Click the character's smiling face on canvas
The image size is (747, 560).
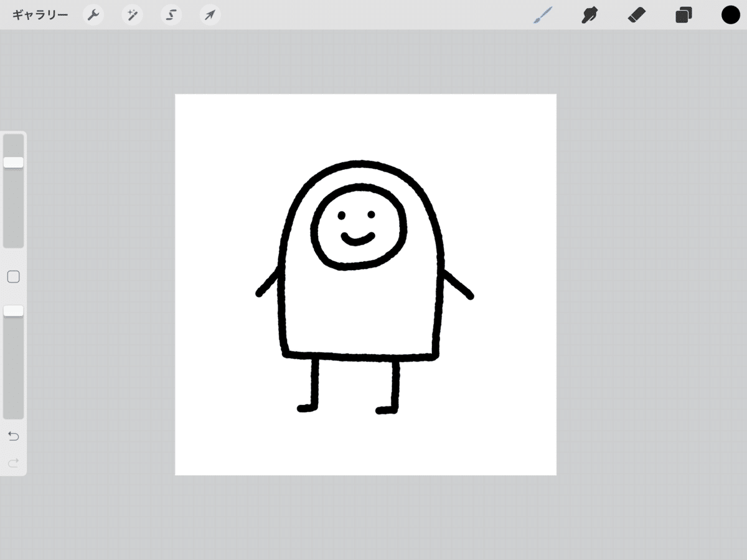pos(359,226)
